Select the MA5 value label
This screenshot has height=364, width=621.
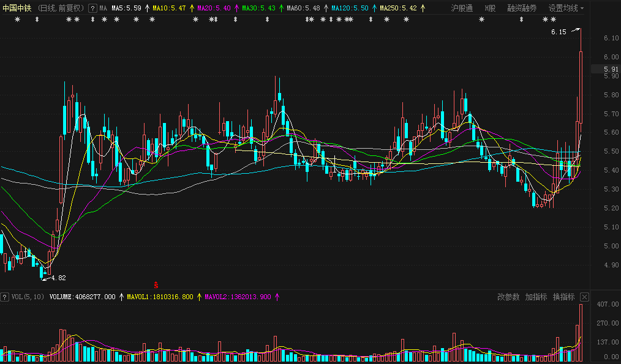[x=126, y=9]
